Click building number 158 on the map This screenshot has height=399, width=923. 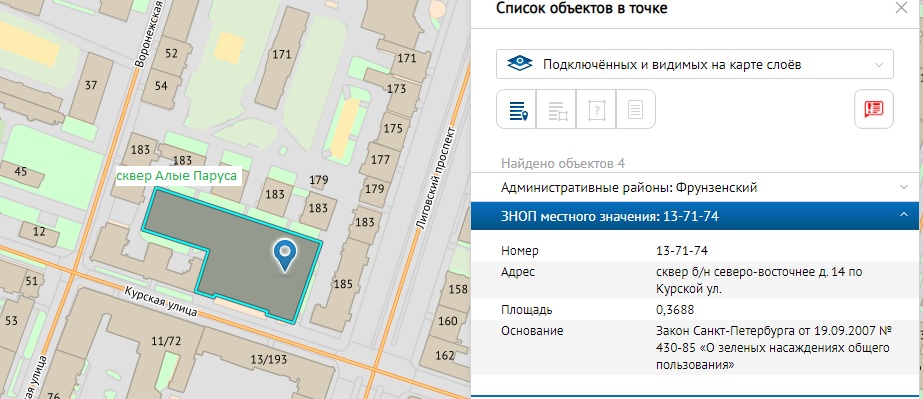[457, 290]
